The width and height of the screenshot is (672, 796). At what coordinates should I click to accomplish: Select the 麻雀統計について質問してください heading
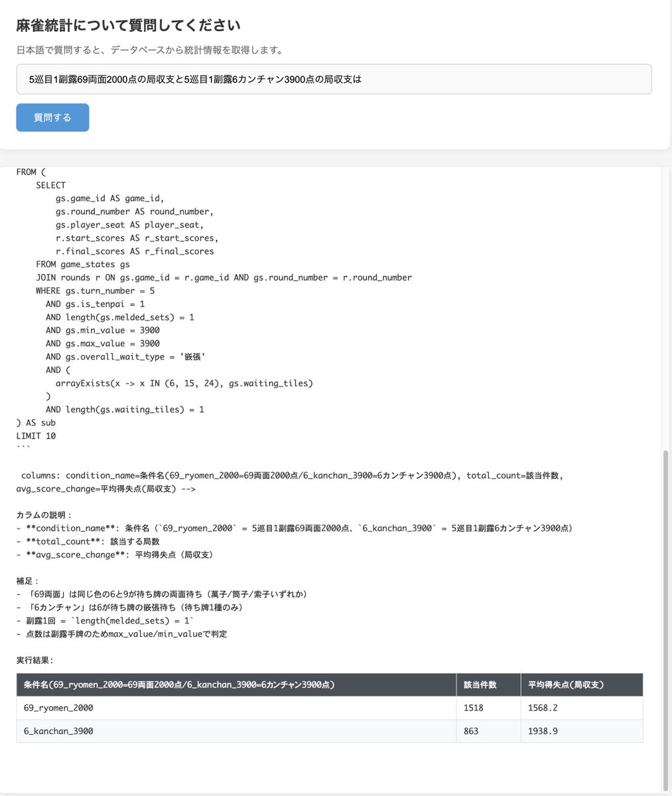point(128,25)
